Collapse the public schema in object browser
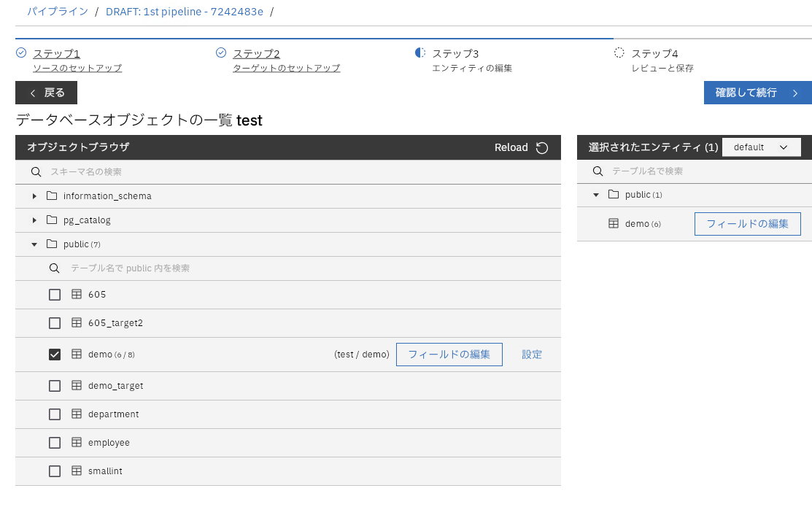 (x=34, y=244)
